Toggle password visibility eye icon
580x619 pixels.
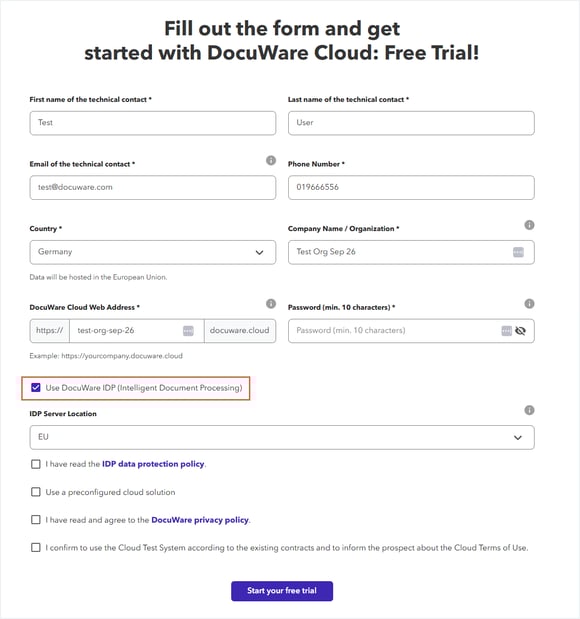(520, 331)
